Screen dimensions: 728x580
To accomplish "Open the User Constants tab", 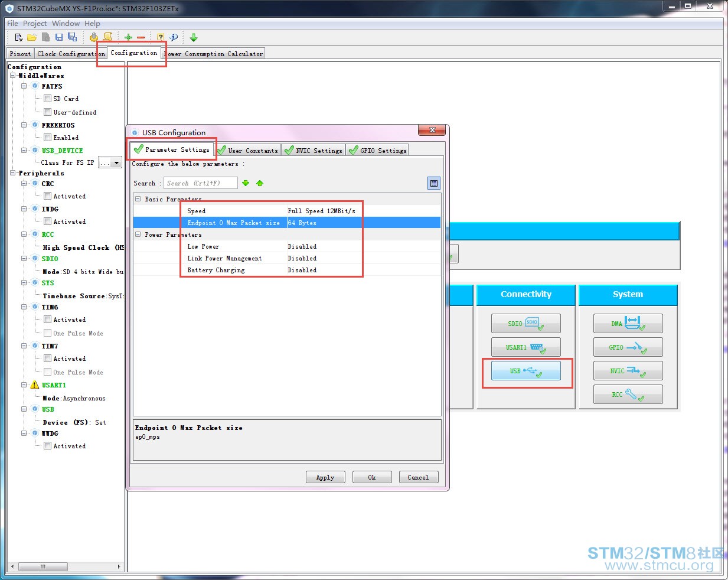I will [247, 151].
